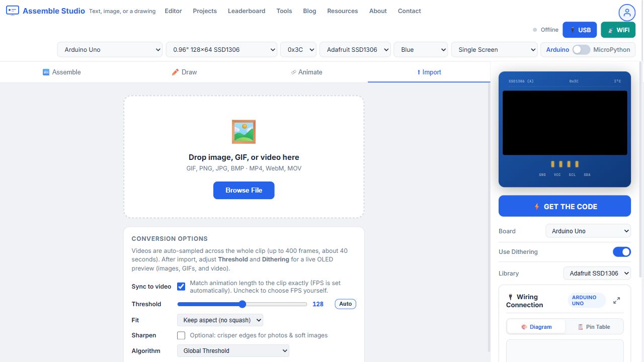The width and height of the screenshot is (644, 362).
Task: Select the Diagram view
Action: [x=536, y=327]
